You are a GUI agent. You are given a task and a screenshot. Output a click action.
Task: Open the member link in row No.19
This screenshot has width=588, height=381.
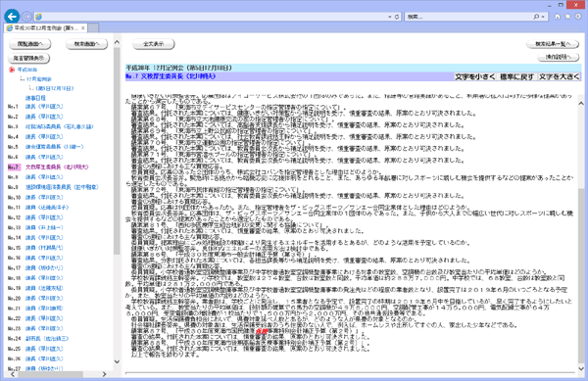[x=44, y=289]
